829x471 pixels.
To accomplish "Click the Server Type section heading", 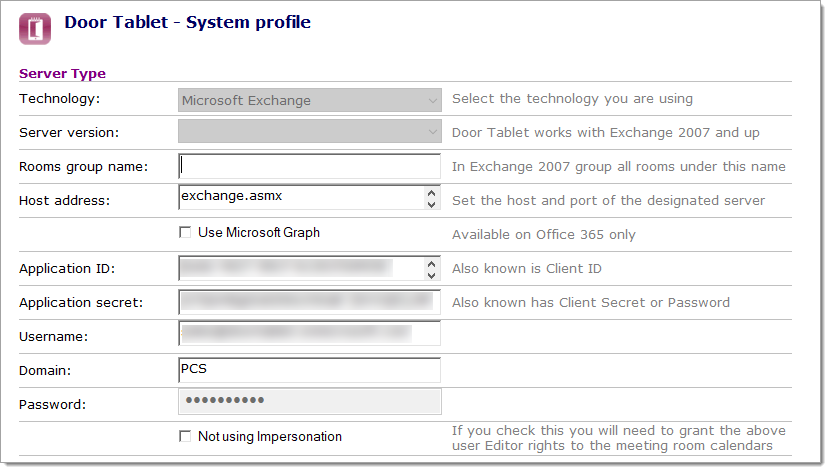I will click(x=62, y=73).
